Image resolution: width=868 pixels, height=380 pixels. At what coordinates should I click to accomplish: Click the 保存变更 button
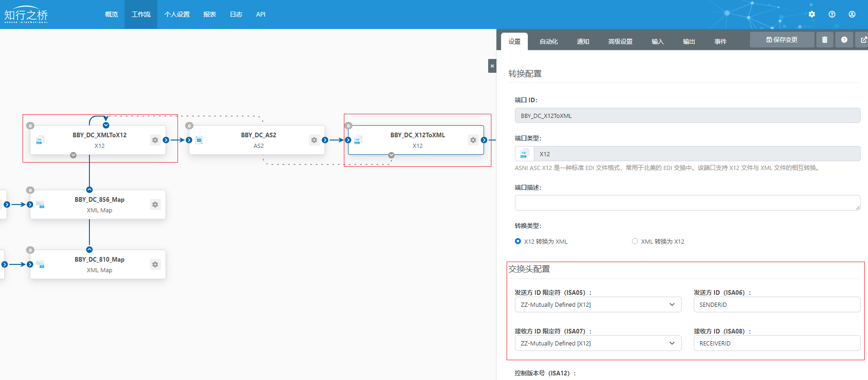[x=782, y=40]
